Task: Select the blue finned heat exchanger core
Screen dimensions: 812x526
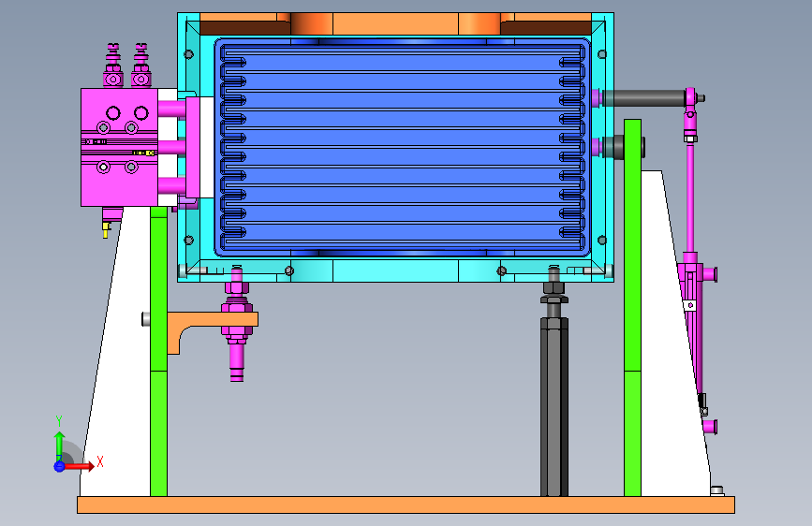Action: [x=403, y=147]
